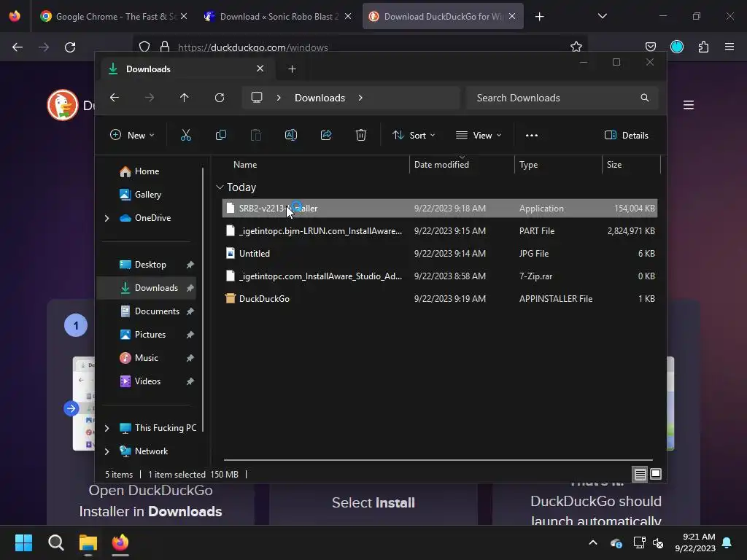Select the DuckDuckGo APPINSTALLER file
This screenshot has width=747, height=560.
pyautogui.click(x=440, y=299)
